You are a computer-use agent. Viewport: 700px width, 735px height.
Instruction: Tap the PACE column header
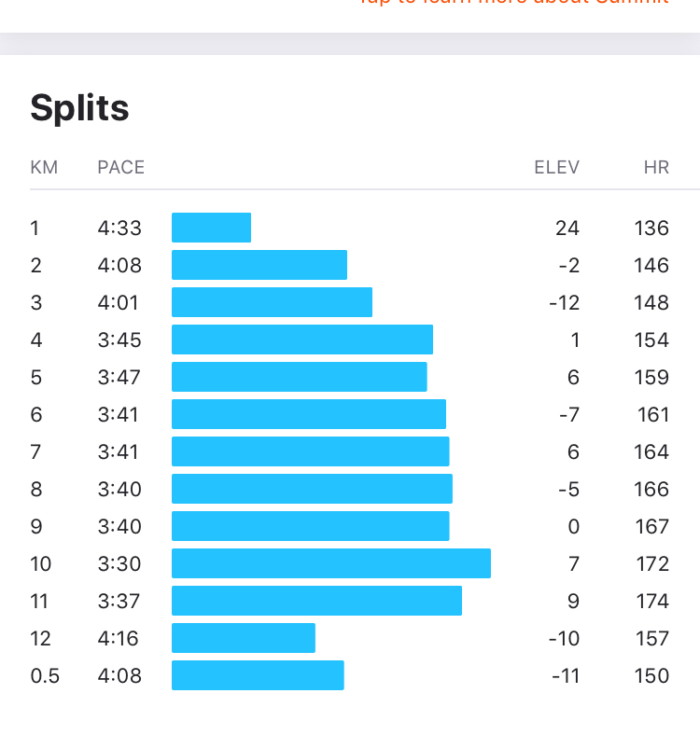point(121,167)
